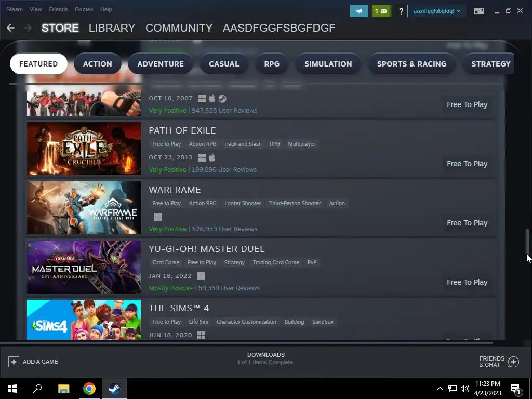The image size is (532, 399).
Task: Select the STRATEGY category pill
Action: point(488,64)
